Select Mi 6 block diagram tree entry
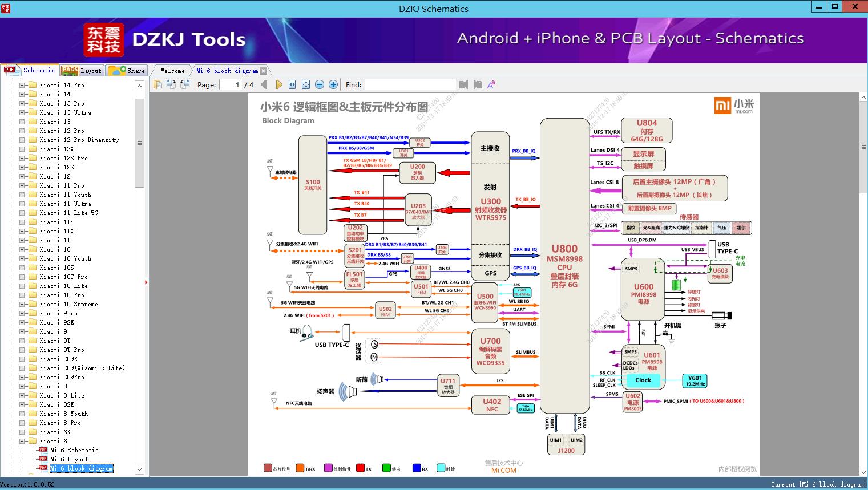The height and width of the screenshot is (490, 868). pos(81,468)
